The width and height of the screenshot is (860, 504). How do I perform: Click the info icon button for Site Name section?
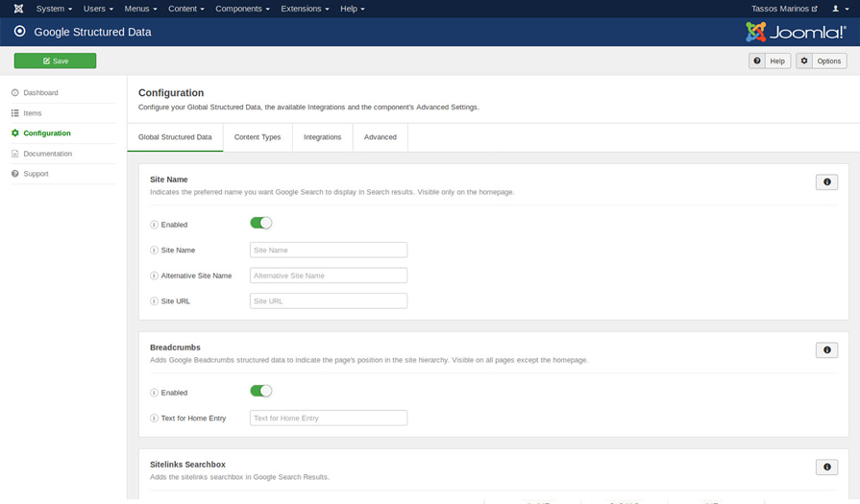pyautogui.click(x=826, y=182)
